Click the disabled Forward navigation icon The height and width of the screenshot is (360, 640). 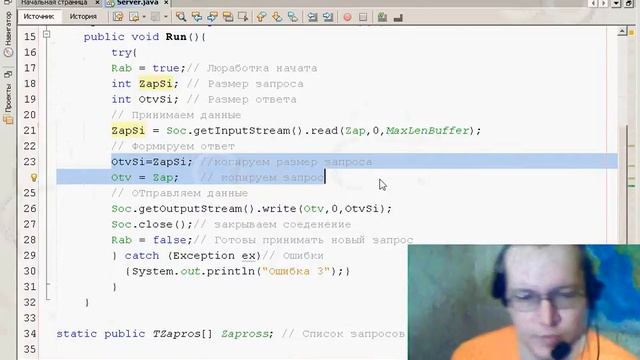156,17
